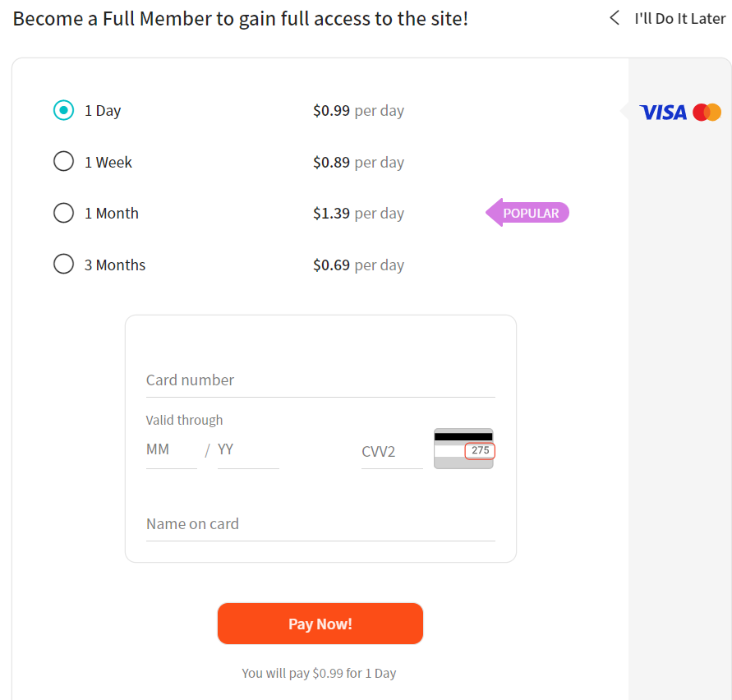Click the credit card CVV illustration

(463, 448)
